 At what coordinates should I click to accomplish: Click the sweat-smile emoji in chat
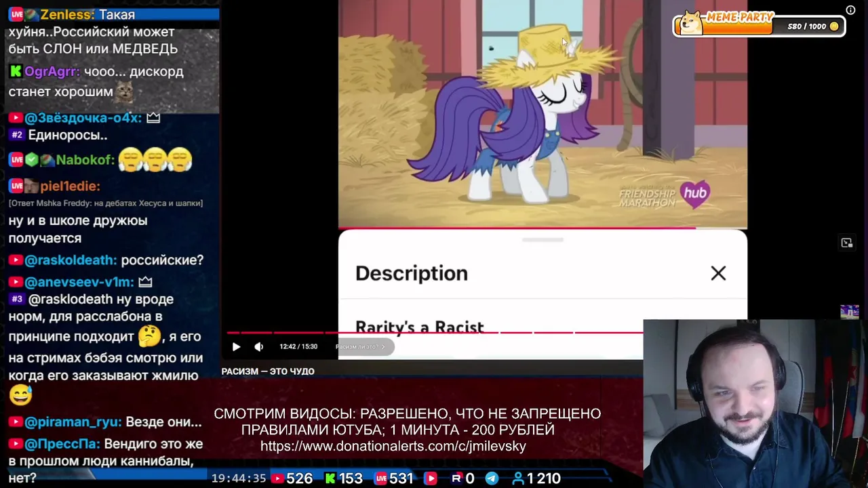20,395
